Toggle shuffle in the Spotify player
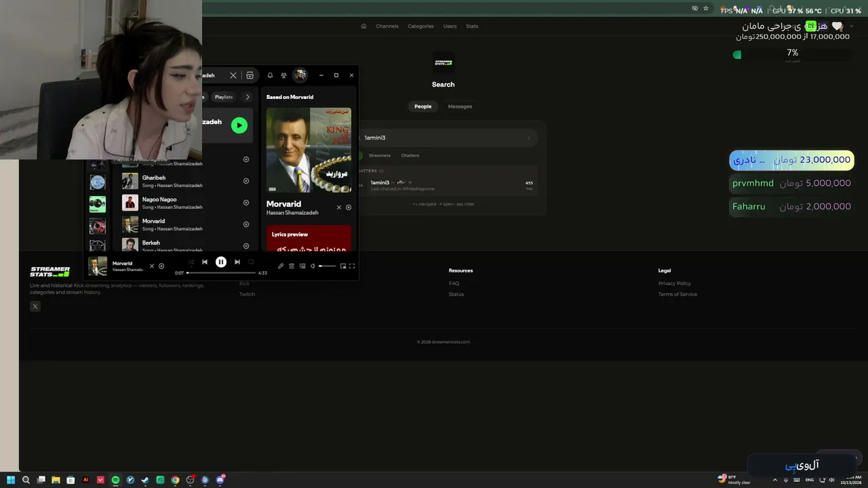This screenshot has width=868, height=488. 191,262
